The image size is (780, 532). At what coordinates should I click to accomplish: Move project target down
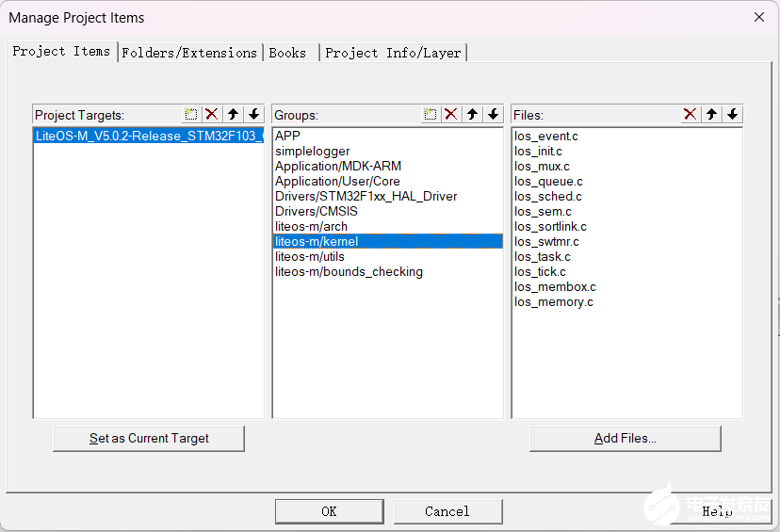(x=253, y=114)
